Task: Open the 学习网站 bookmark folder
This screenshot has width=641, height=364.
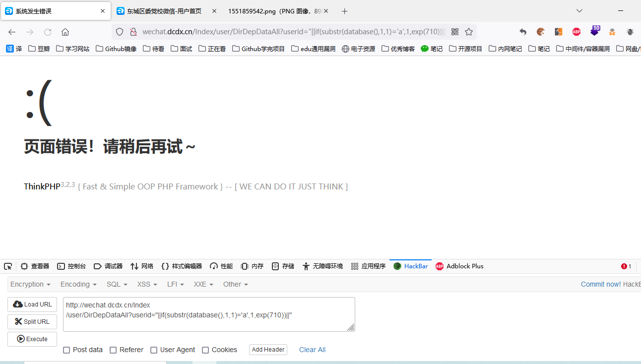Action: point(73,49)
